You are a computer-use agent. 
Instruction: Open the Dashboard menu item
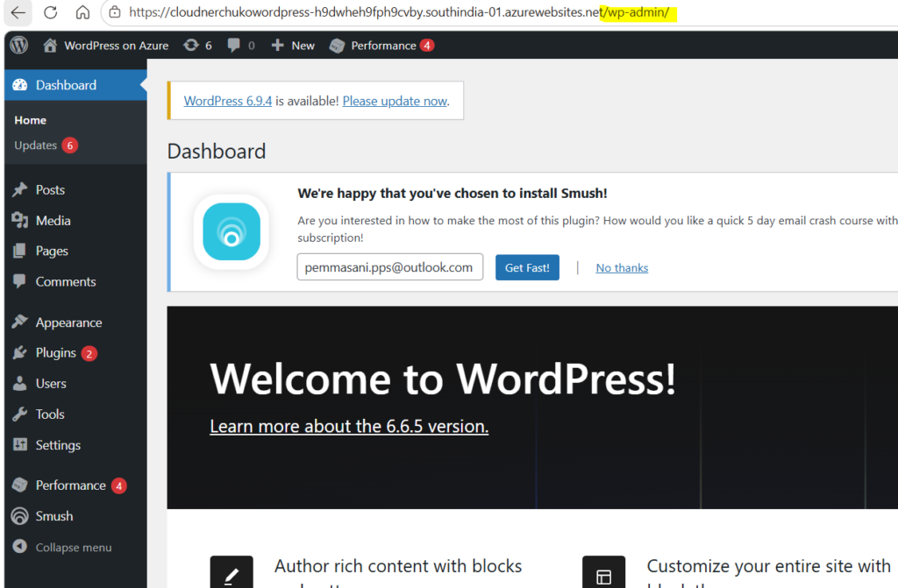(x=66, y=85)
